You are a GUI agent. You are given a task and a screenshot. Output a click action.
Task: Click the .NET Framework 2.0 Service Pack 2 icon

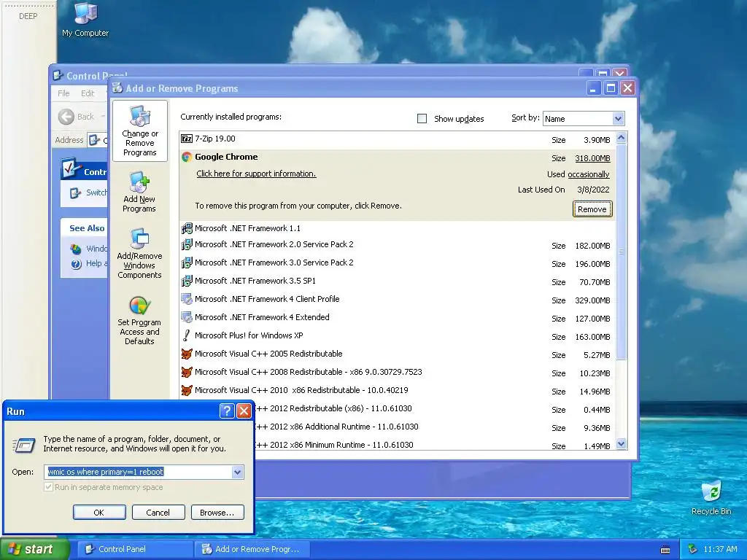[x=187, y=245]
